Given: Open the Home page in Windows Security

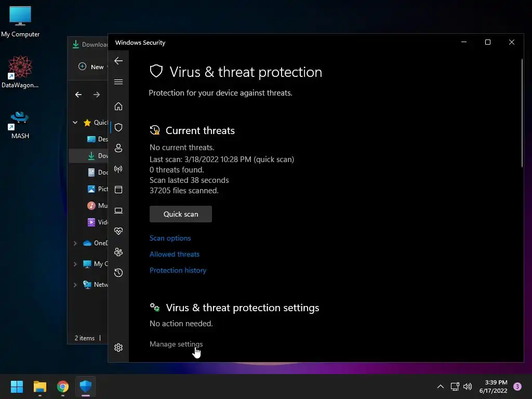Looking at the screenshot, I should point(118,107).
